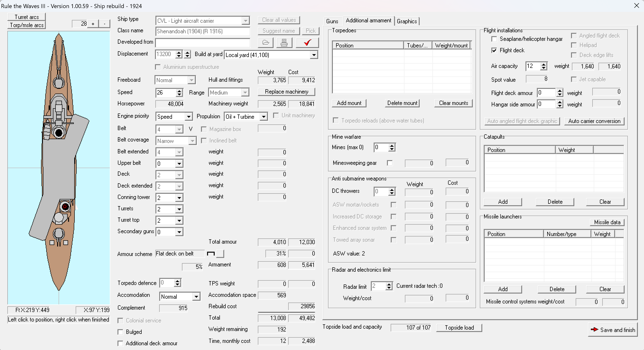This screenshot has height=350, width=644.
Task: Open the Turrets armour dropdown
Action: (179, 209)
